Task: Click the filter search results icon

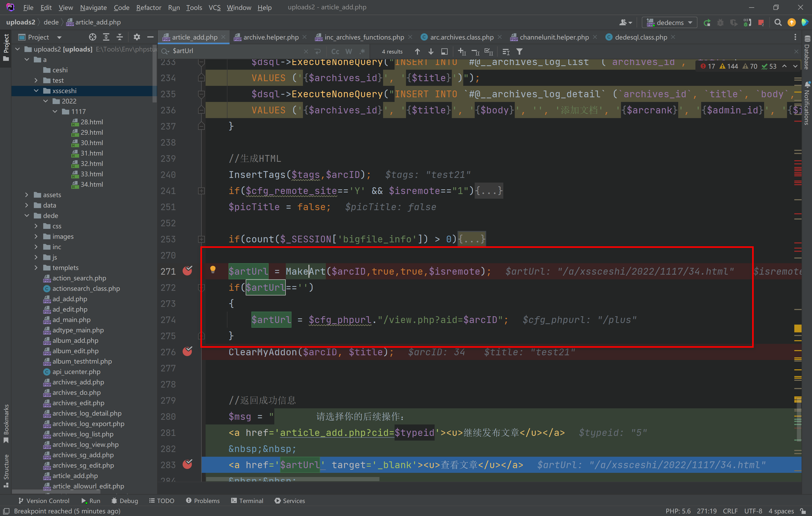Action: click(x=519, y=51)
